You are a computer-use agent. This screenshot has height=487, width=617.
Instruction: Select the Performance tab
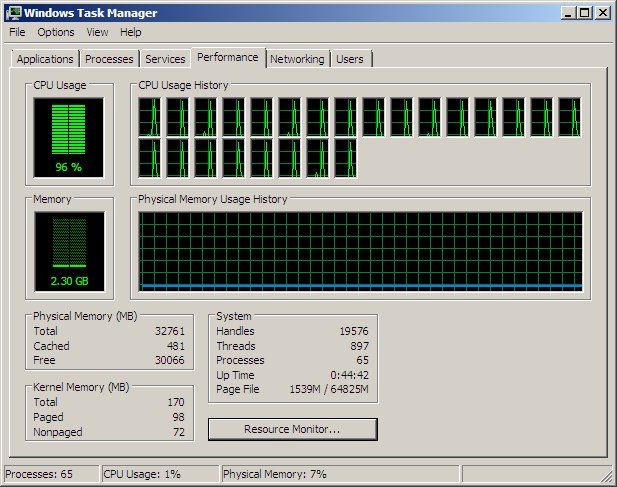pos(228,57)
